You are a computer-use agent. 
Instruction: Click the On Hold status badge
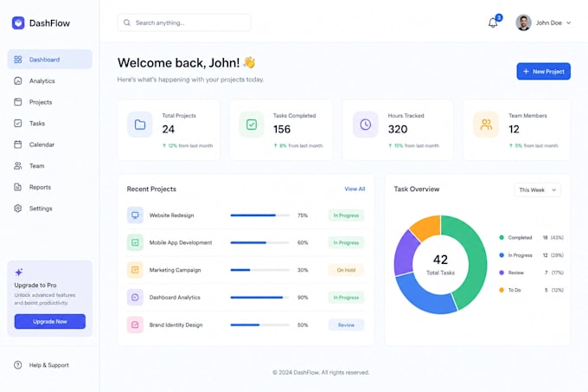pyautogui.click(x=346, y=270)
